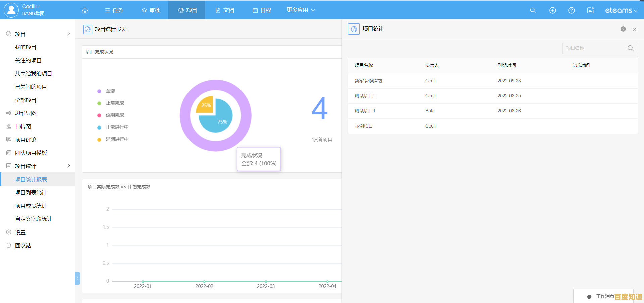Screen dimensions: 644x303
Task: Toggle the 正常完成 legend entry
Action: (115, 103)
